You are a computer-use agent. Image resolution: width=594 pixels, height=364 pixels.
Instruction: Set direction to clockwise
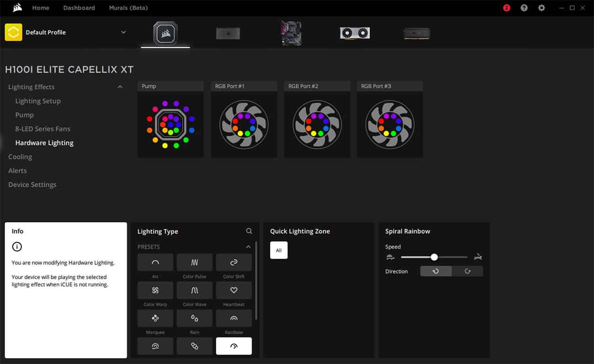click(x=467, y=271)
